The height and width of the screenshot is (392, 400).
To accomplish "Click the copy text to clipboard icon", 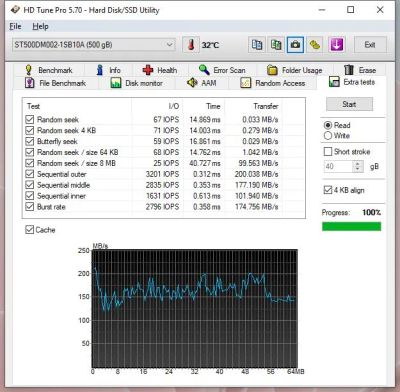I will coord(257,45).
